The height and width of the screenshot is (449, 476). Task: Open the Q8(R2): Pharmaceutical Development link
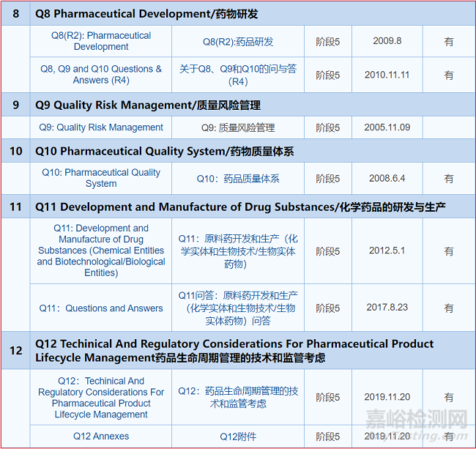click(x=101, y=41)
